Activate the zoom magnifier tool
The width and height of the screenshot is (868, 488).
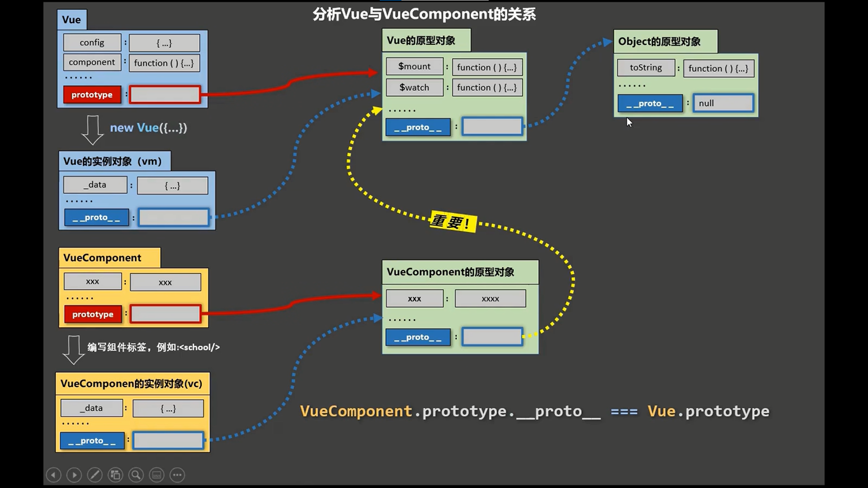coord(136,475)
